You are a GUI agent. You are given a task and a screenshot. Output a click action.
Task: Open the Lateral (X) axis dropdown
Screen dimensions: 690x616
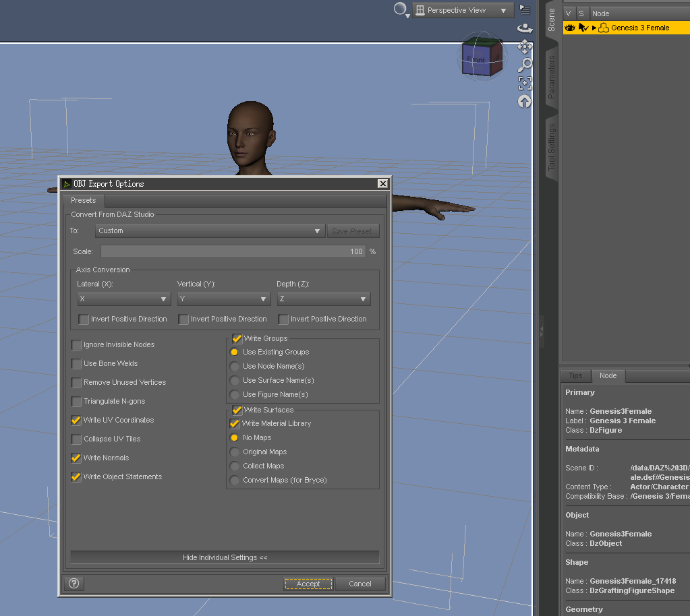[x=123, y=299]
